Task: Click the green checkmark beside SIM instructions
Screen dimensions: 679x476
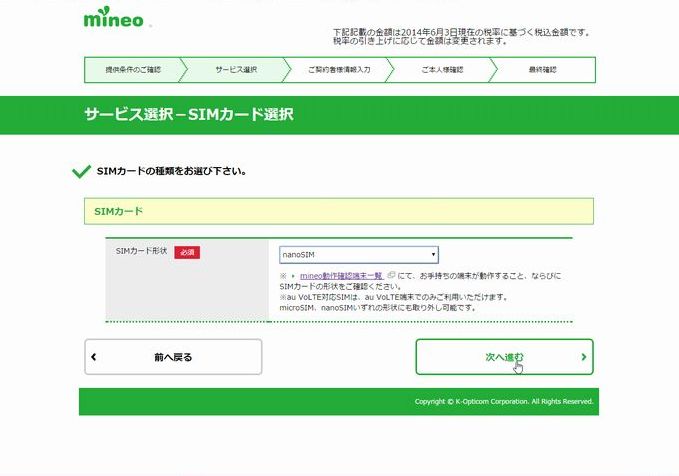Action: coord(82,171)
